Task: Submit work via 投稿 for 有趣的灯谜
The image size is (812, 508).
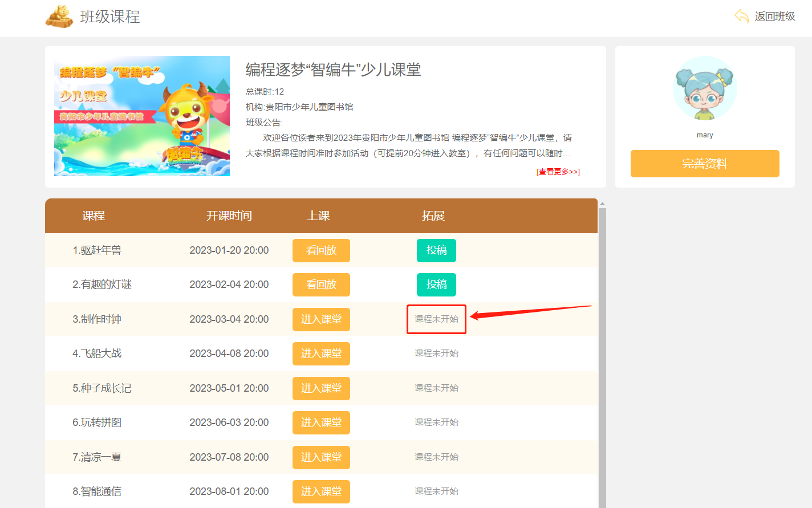Action: (x=436, y=285)
